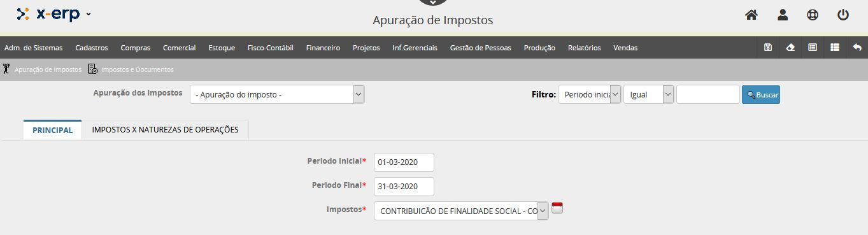Open calendar icon beside Impostos field

(x=557, y=208)
